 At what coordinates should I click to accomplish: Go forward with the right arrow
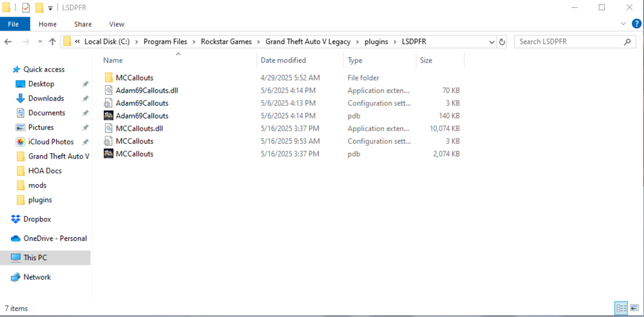pos(26,41)
